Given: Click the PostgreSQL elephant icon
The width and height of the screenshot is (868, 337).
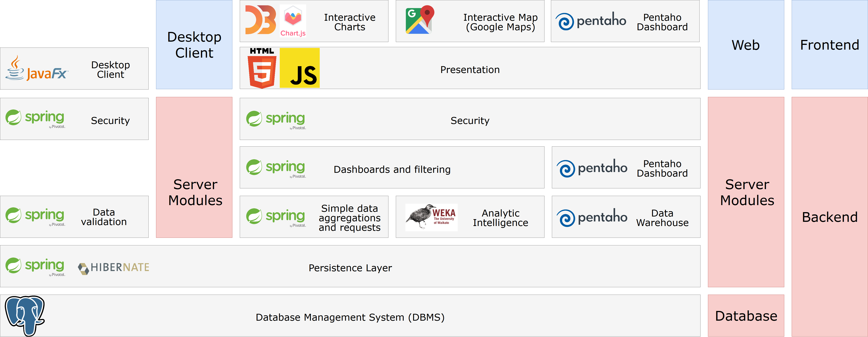Looking at the screenshot, I should tap(25, 316).
